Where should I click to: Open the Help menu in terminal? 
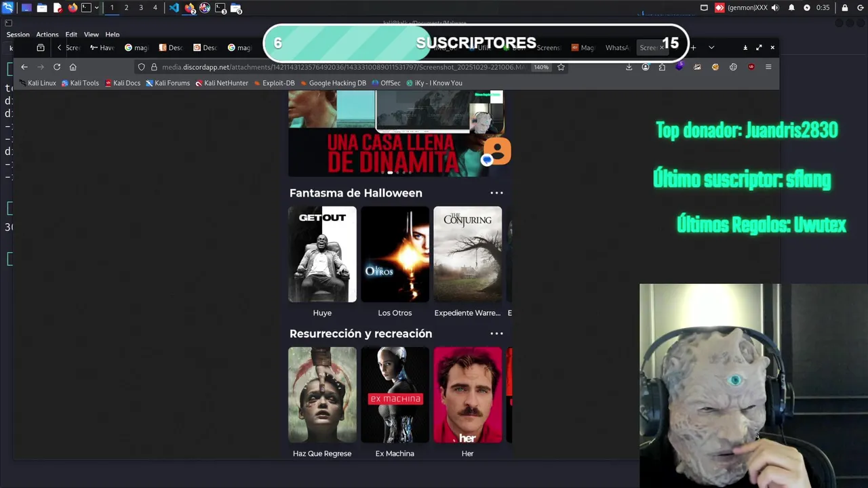coord(113,35)
